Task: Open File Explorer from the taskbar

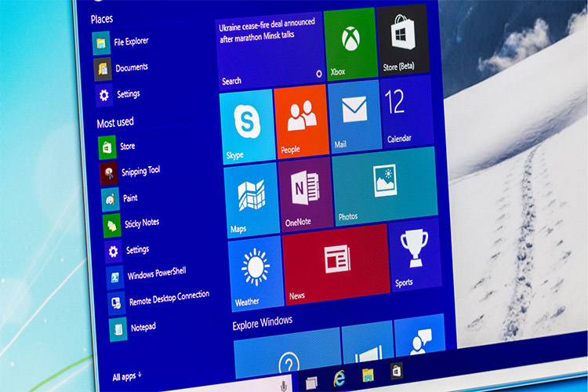Action: 368,375
